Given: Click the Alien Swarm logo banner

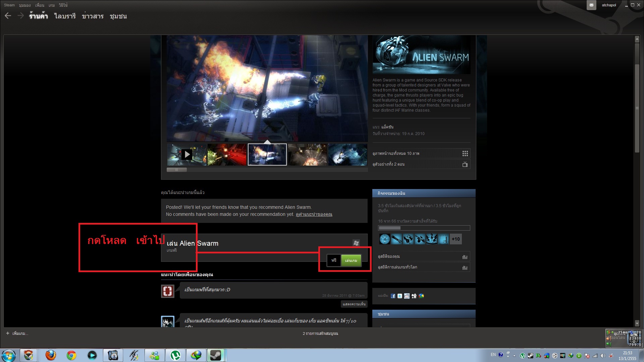Looking at the screenshot, I should tap(422, 55).
